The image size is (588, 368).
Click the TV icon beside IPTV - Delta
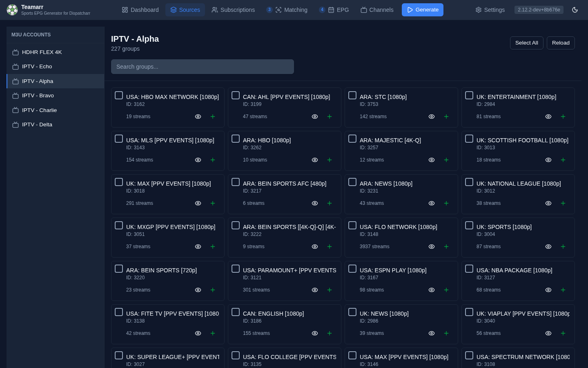[16, 125]
